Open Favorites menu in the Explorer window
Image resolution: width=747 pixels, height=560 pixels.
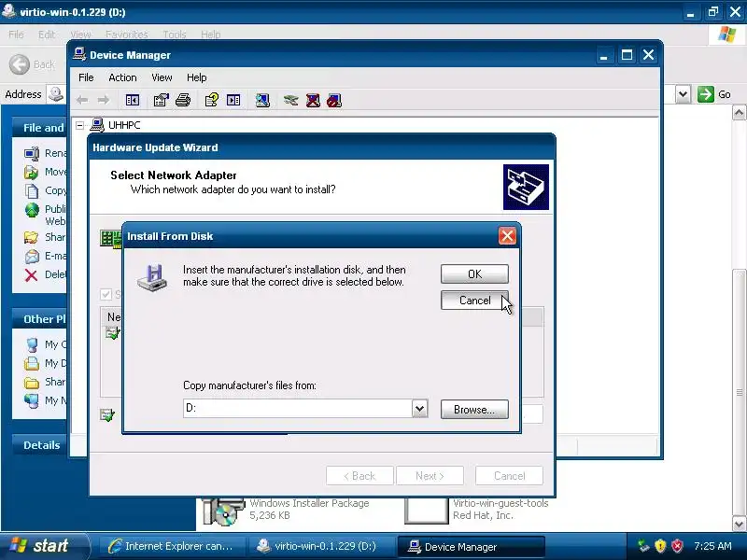127,35
